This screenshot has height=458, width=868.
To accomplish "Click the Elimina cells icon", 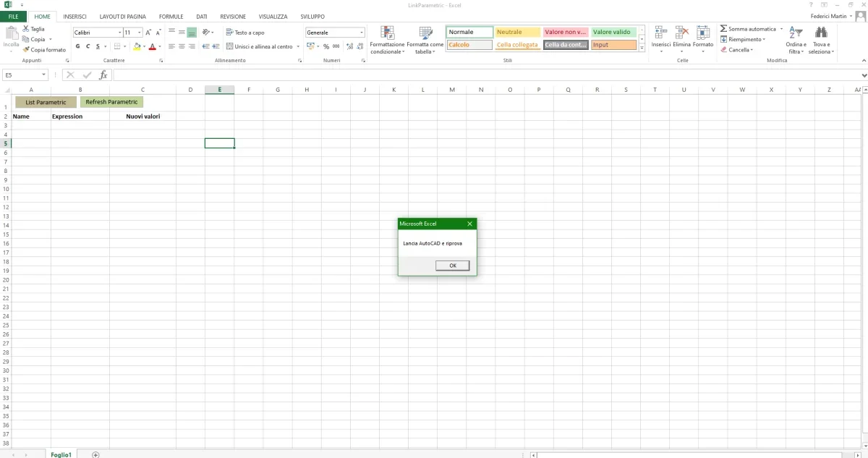I will (x=681, y=33).
